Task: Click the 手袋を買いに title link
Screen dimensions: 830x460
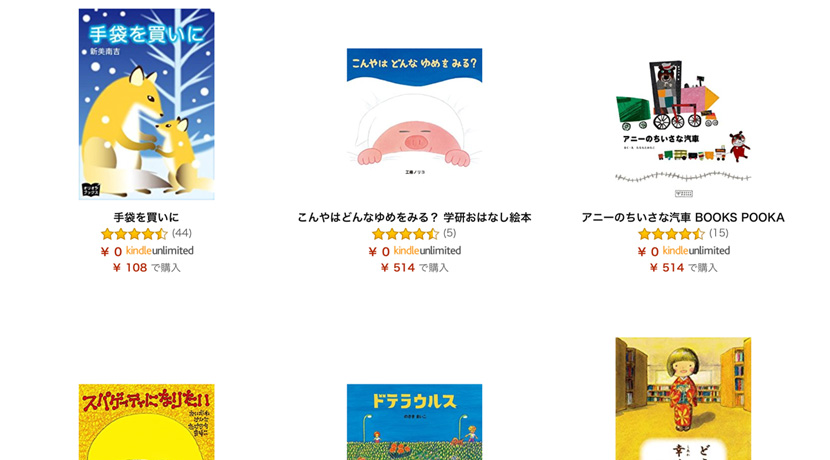Action: pos(147,217)
